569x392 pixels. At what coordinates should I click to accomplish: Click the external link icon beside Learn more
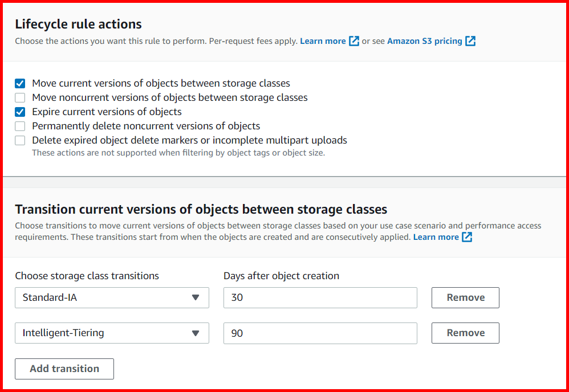[x=354, y=41]
